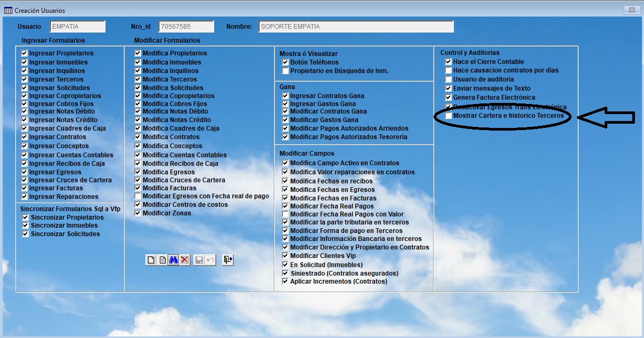Click the edit document icon
Viewport: 644px width, 338px height.
[162, 260]
